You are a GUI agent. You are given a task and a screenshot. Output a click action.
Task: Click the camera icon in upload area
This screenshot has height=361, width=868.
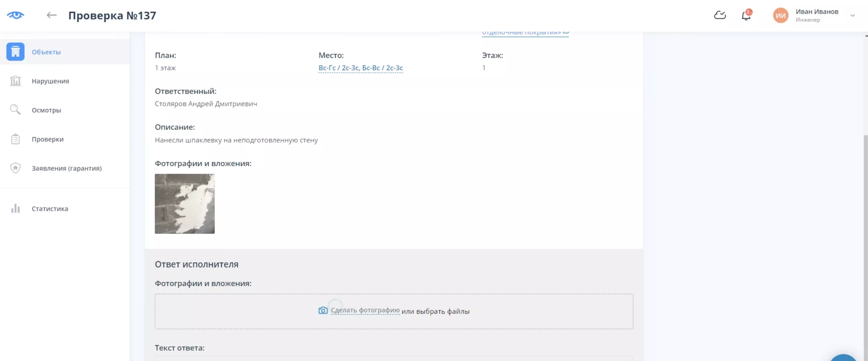(323, 310)
